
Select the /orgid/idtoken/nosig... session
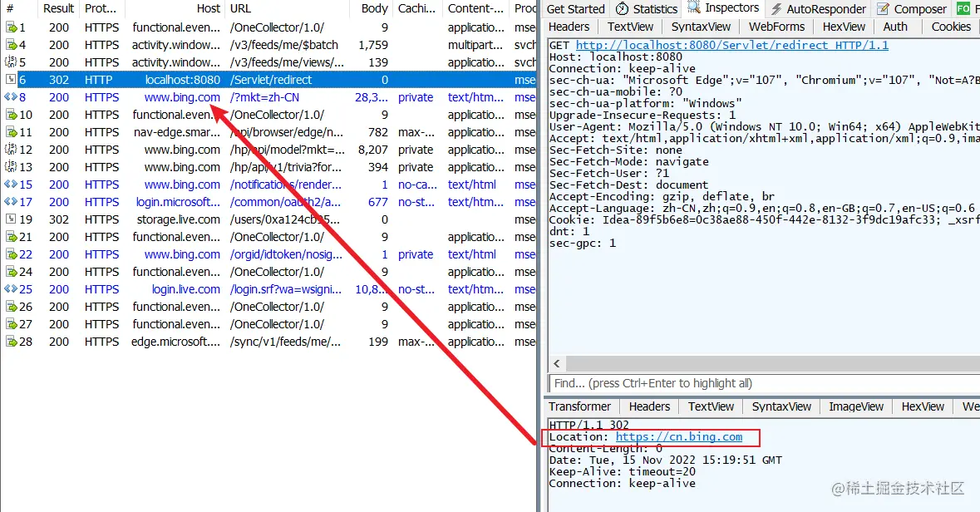point(268,254)
